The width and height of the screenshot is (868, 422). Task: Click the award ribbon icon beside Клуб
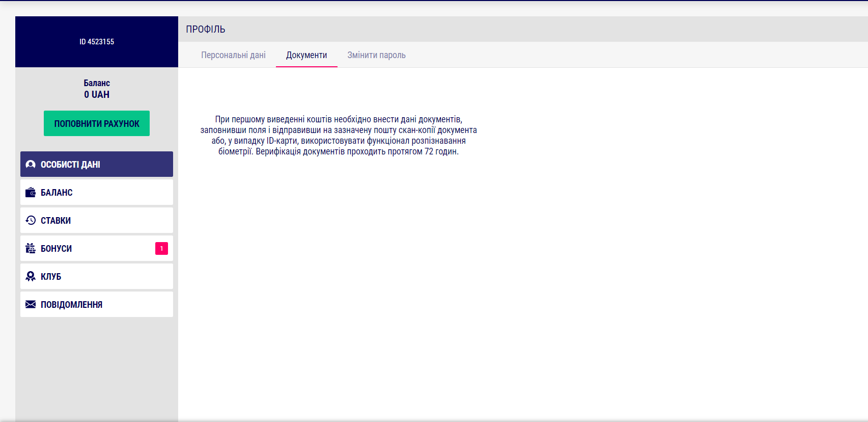pyautogui.click(x=31, y=276)
